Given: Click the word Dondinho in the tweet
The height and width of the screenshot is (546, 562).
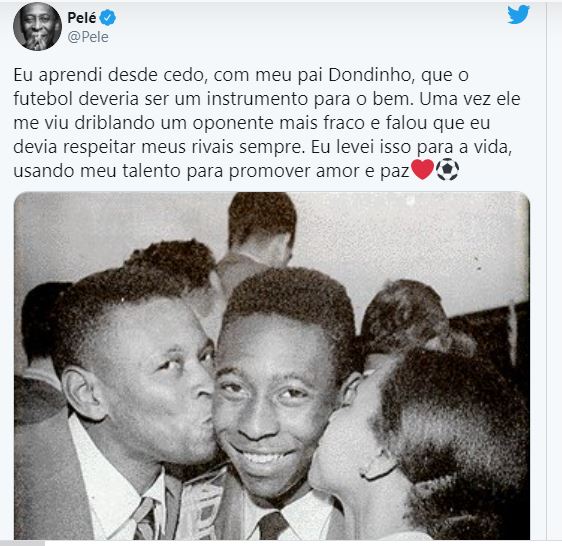Looking at the screenshot, I should (x=369, y=75).
